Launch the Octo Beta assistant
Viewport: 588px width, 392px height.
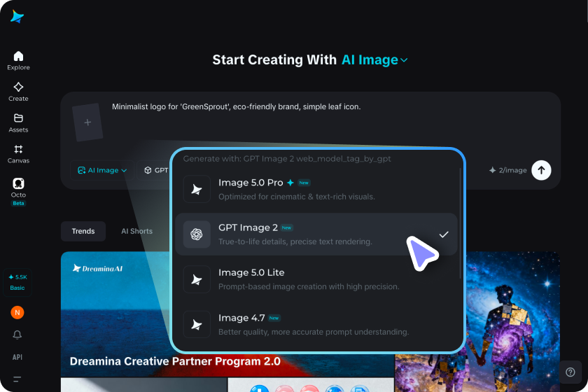(x=18, y=192)
